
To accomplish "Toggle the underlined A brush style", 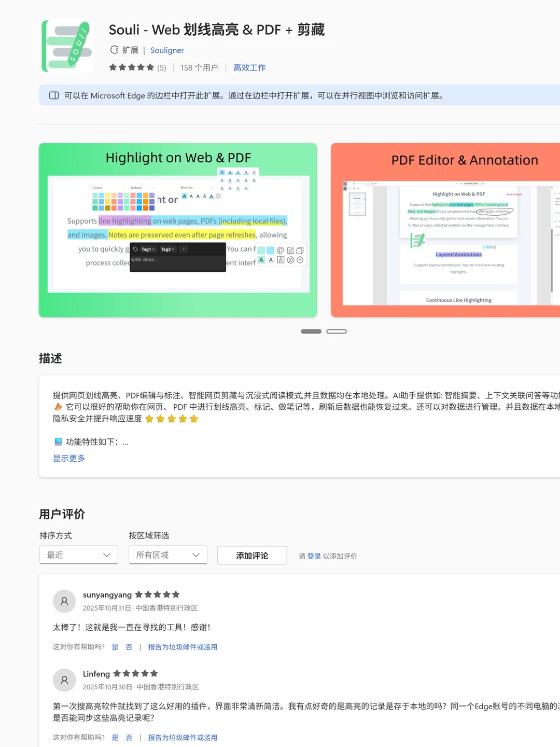I will click(271, 260).
